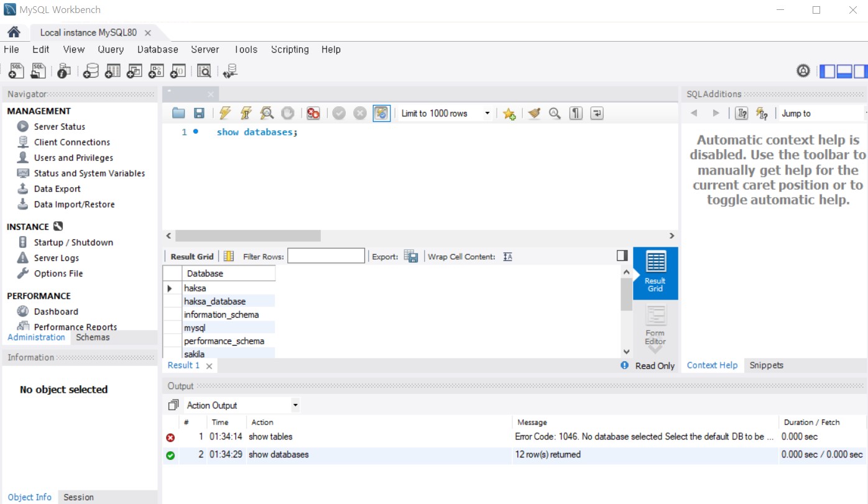868x504 pixels.
Task: Create a new table icon
Action: (113, 71)
